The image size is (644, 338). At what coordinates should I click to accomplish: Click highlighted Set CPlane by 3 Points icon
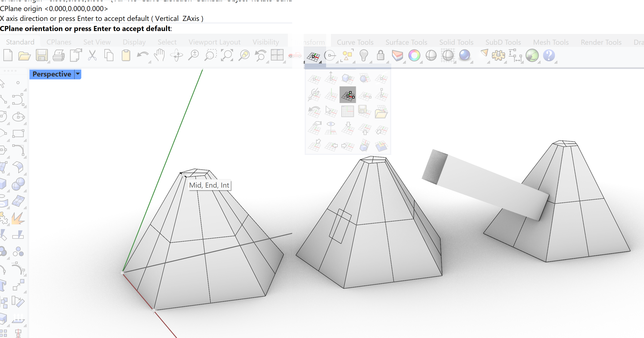(x=347, y=95)
